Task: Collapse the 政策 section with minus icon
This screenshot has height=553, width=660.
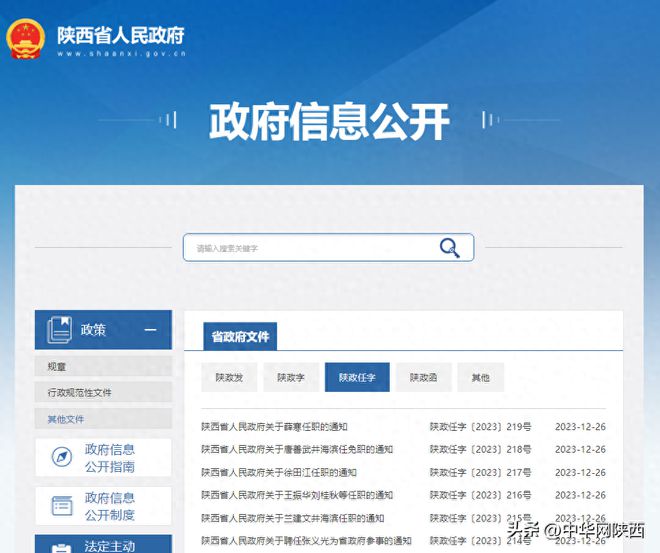Action: pyautogui.click(x=150, y=330)
